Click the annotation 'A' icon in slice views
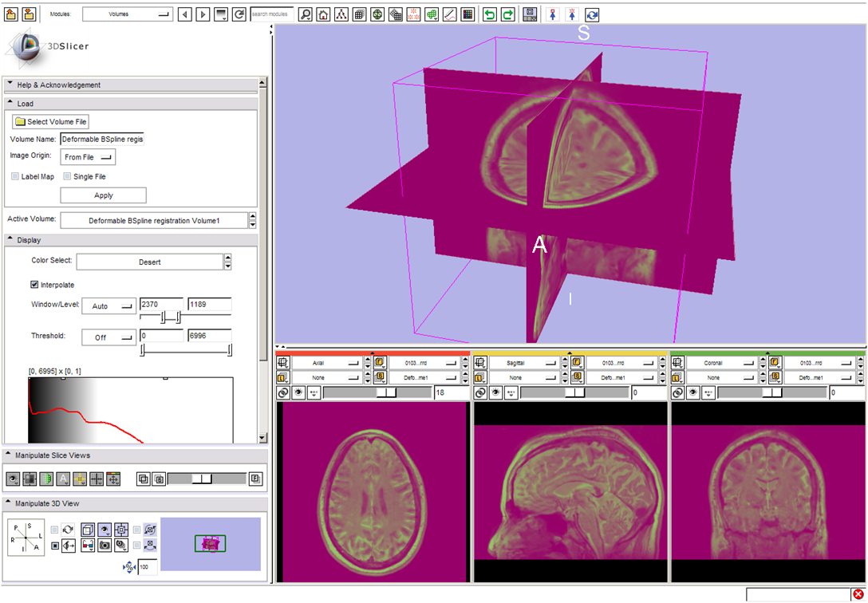868x603 pixels. (64, 479)
